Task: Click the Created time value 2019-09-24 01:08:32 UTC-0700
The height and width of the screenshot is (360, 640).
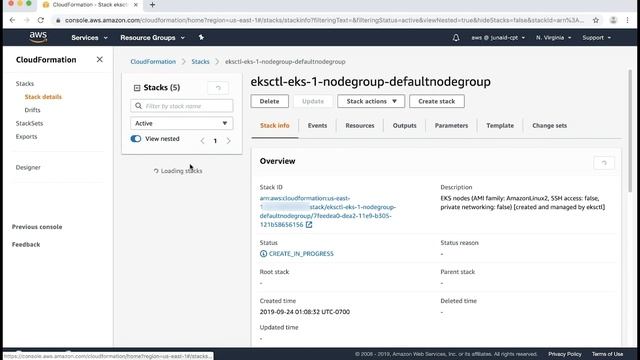Action: [304, 312]
